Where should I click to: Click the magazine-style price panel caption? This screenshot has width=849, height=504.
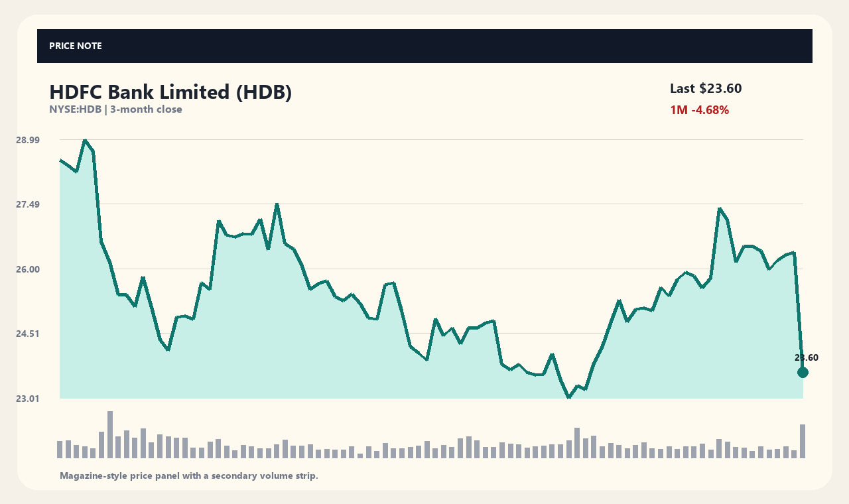pyautogui.click(x=189, y=475)
